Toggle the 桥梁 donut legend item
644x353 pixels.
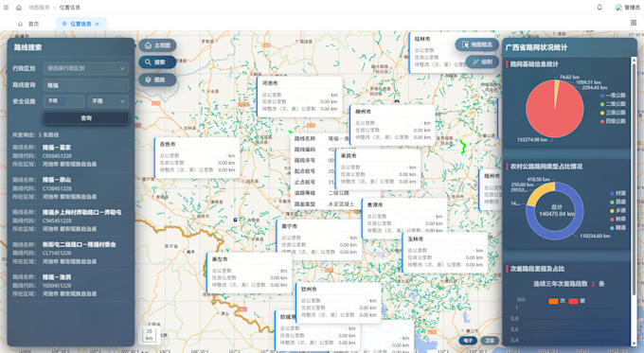pyautogui.click(x=617, y=220)
